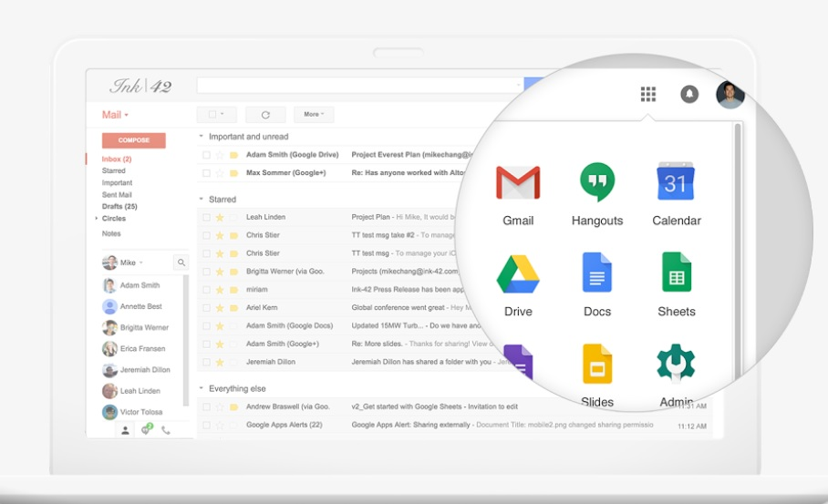
Task: Click the COMPOSE button
Action: (134, 140)
